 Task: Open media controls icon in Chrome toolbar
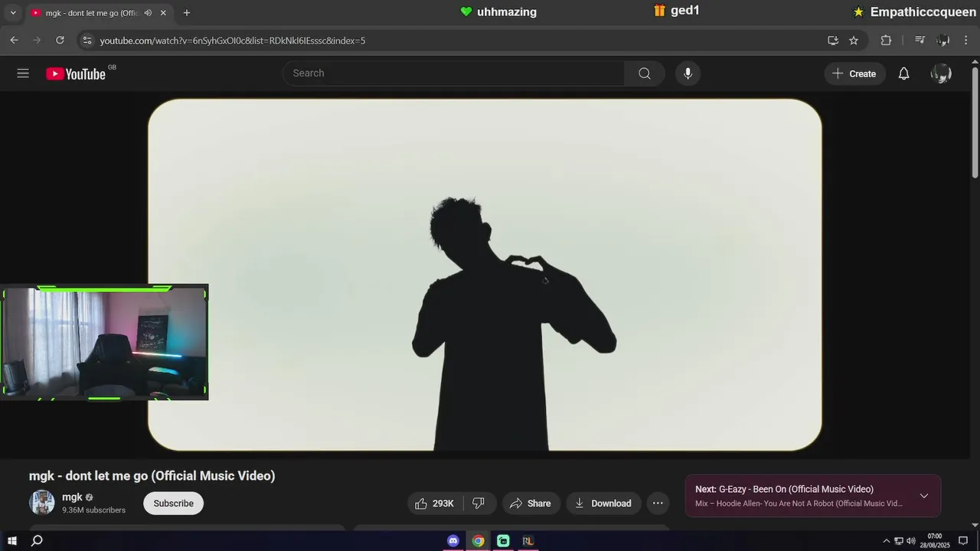point(920,40)
